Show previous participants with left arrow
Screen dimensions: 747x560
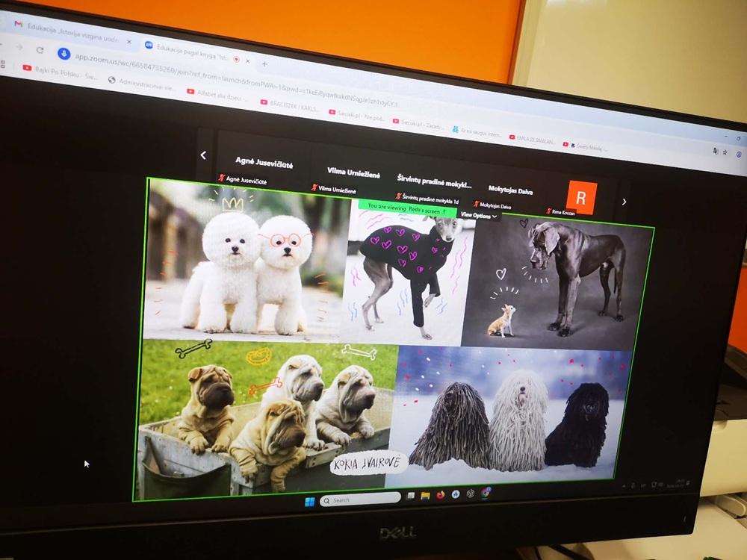coord(203,155)
